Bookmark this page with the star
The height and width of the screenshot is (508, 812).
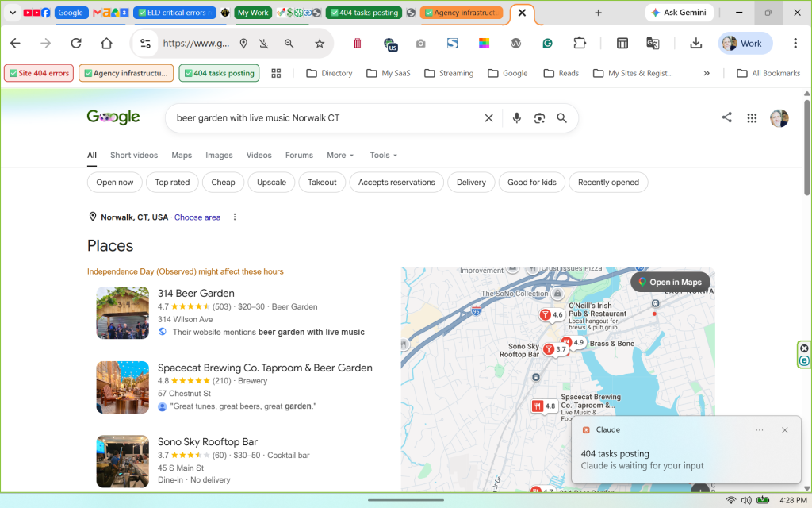(x=320, y=44)
